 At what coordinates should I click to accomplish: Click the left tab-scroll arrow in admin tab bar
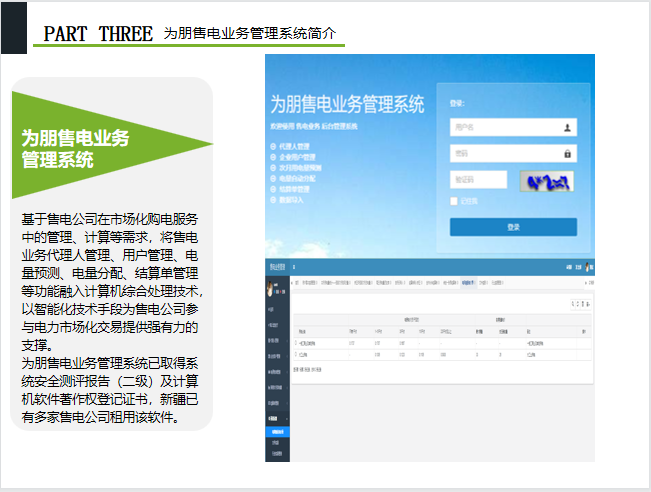tap(292, 283)
